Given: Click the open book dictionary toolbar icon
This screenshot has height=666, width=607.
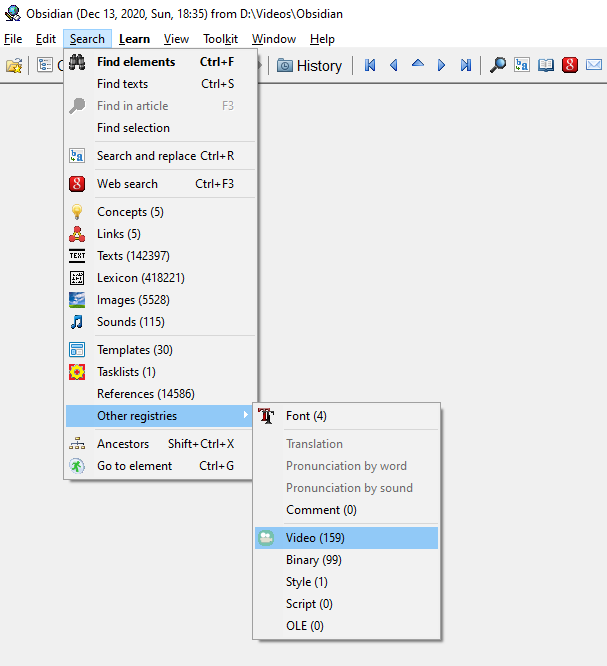Looking at the screenshot, I should tap(546, 65).
